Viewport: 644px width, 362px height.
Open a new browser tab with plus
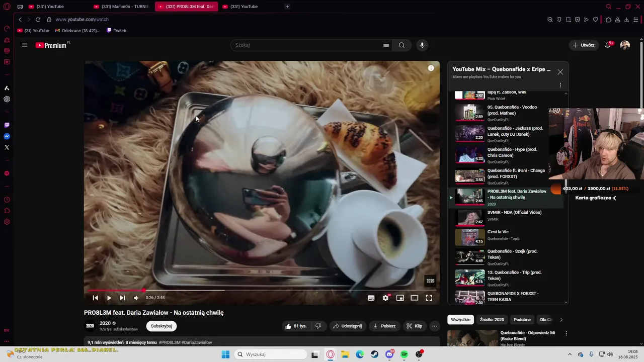(287, 7)
